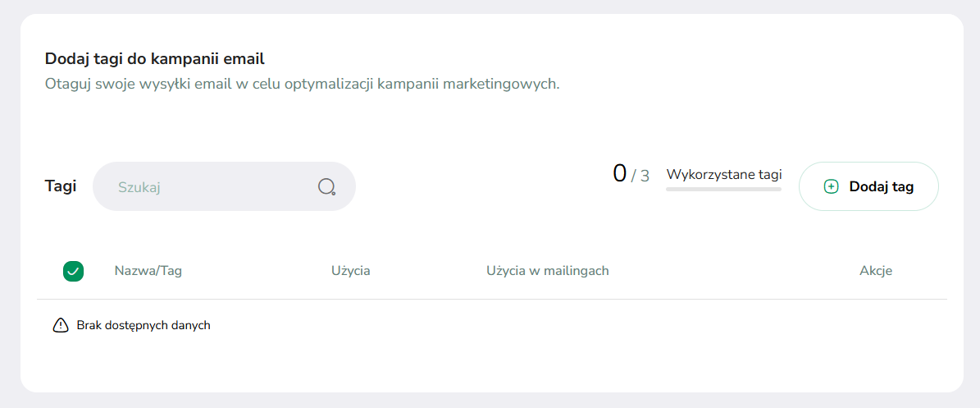The height and width of the screenshot is (408, 980).
Task: Click the green plus icon beside Dodaj tag
Action: 832,186
